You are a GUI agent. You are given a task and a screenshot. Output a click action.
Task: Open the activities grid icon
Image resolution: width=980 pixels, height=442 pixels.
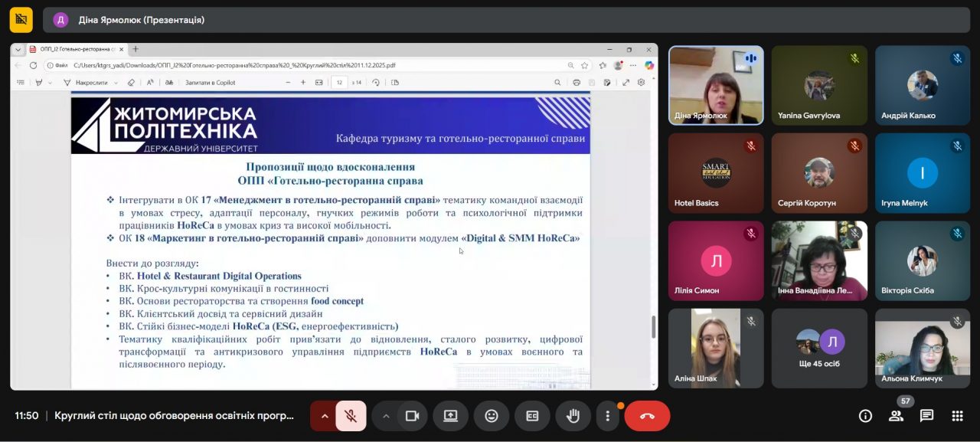coord(957,416)
